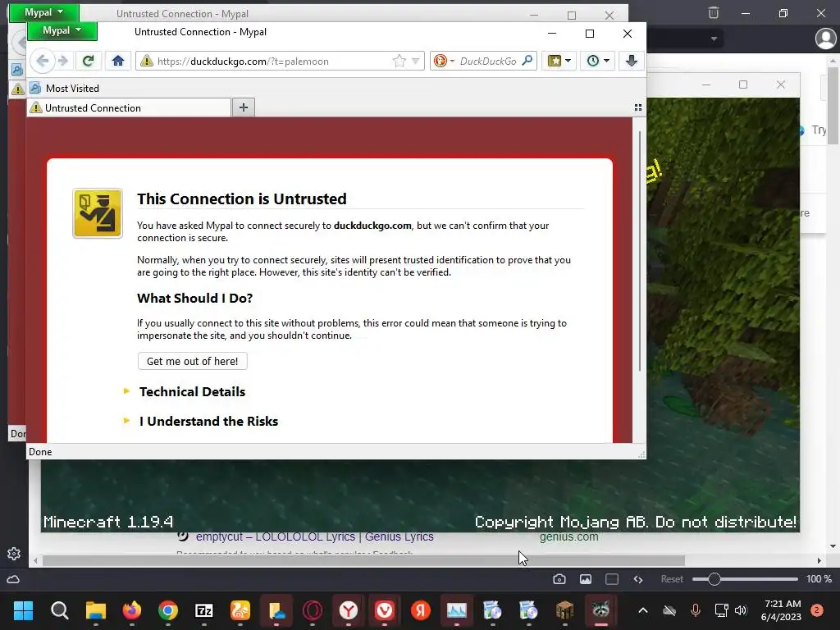Click the cloud icon in bottom status bar
Viewport: 840px width, 630px height.
click(13, 579)
